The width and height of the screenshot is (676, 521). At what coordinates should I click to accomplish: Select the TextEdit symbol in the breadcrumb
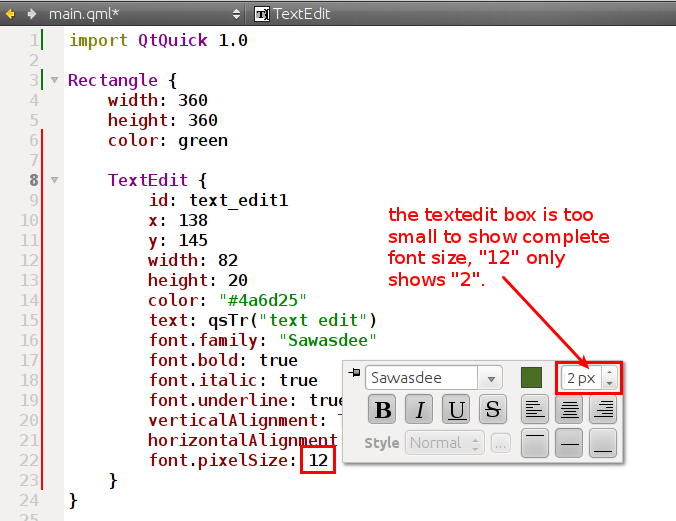(x=292, y=14)
